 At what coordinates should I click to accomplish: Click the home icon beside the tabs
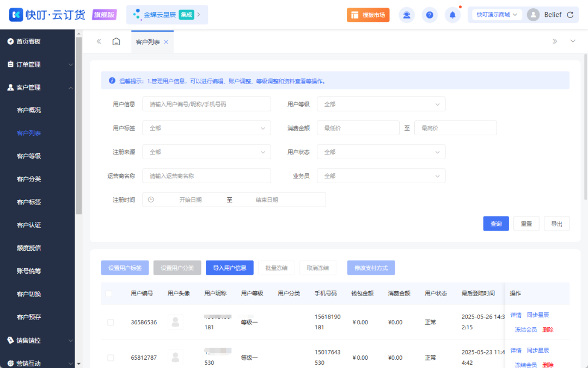(116, 41)
